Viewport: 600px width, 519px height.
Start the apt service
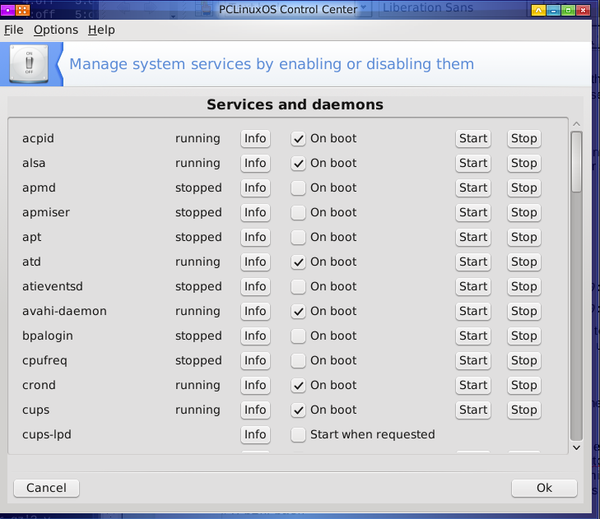(473, 237)
